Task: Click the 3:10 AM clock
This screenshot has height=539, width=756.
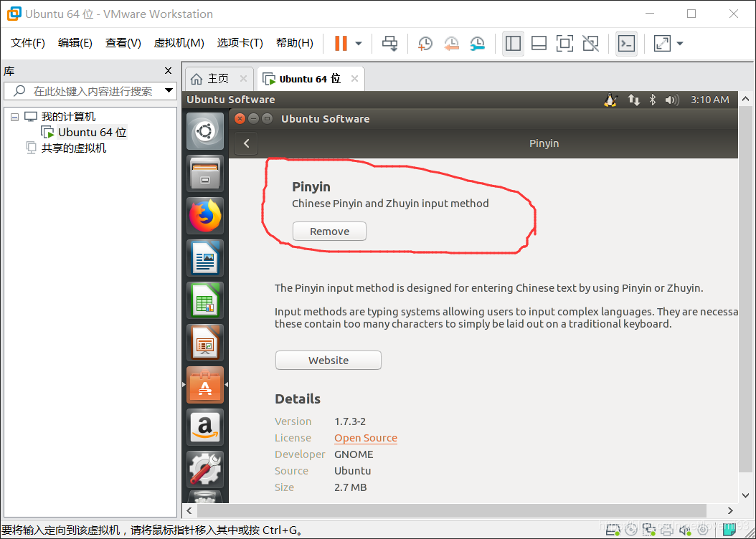Action: pos(709,100)
